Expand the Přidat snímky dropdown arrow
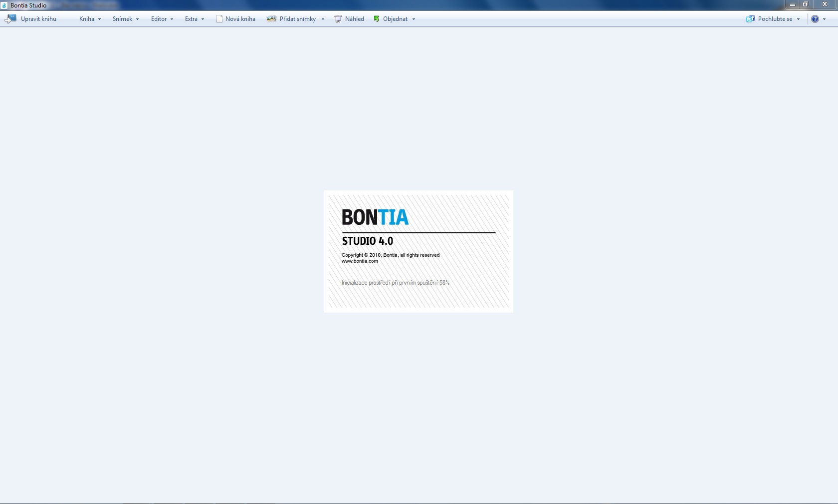This screenshot has height=504, width=838. click(323, 19)
